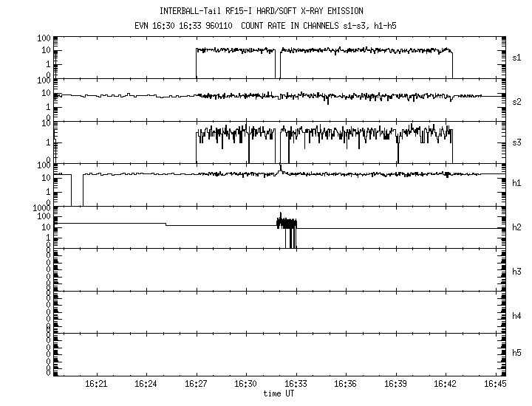Click the 16:21 time tick label
Screen dimensions: 532x406
pos(96,384)
